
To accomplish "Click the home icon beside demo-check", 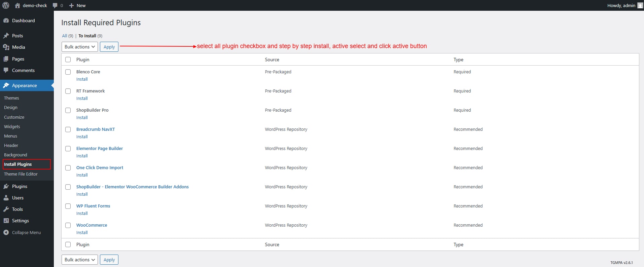I will pos(17,5).
